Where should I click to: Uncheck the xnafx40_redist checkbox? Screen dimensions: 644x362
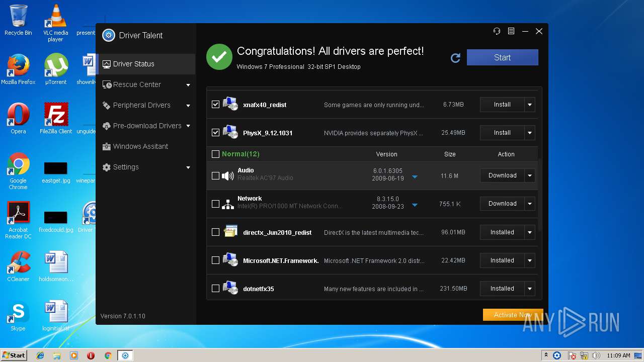(215, 105)
